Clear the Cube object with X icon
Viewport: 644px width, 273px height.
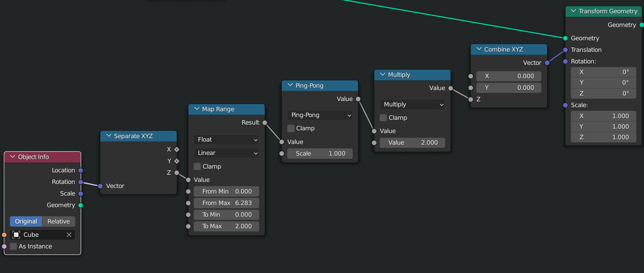[69, 235]
